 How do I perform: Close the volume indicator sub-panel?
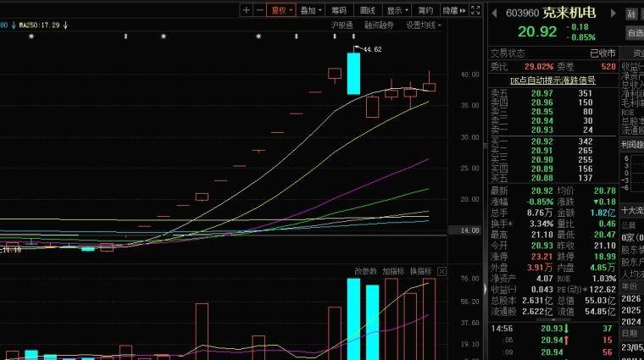[441, 271]
